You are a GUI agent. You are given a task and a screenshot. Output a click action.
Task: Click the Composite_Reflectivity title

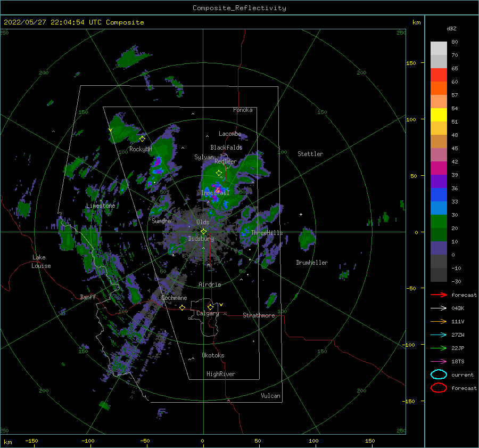(240, 8)
